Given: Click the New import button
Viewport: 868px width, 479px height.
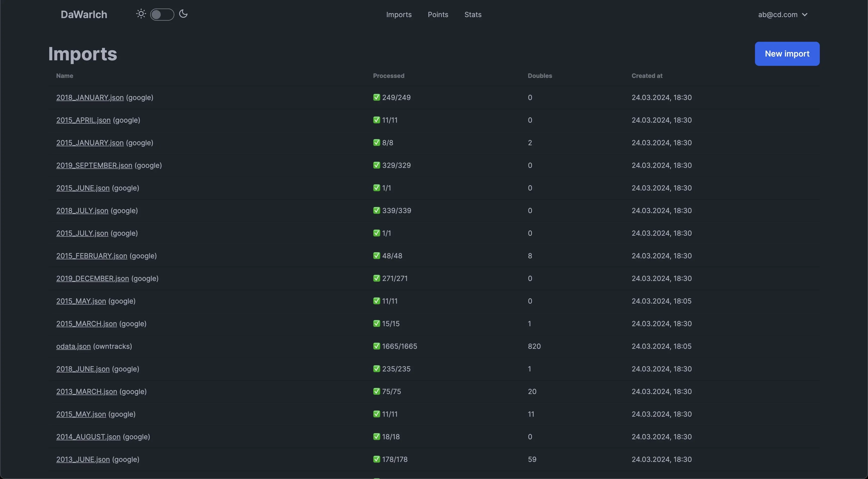Looking at the screenshot, I should [787, 54].
